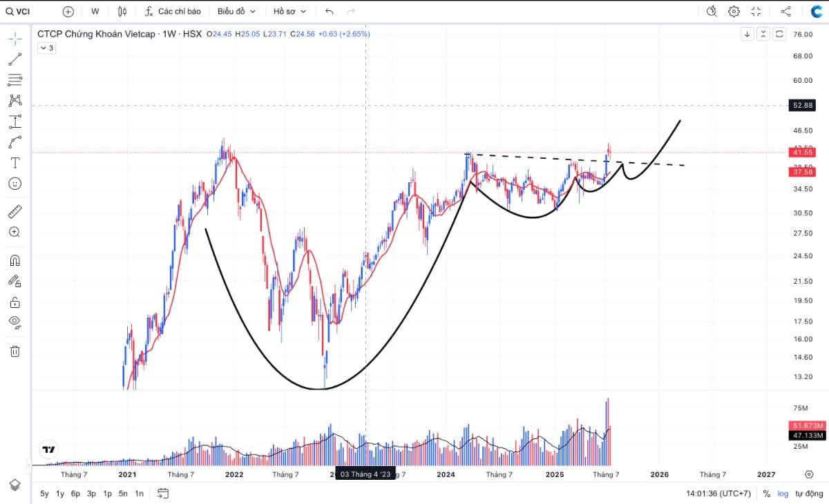Screen dimensions: 829x504
Task: Choose the text annotation tool
Action: coord(15,163)
